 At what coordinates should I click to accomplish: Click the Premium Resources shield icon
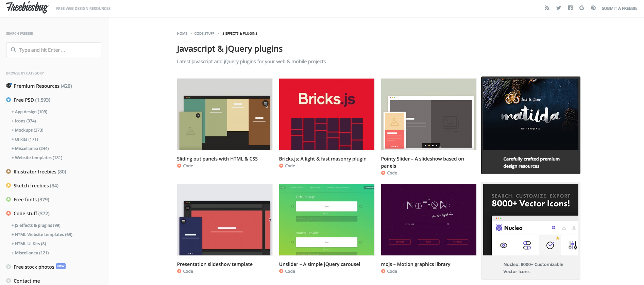(9, 85)
